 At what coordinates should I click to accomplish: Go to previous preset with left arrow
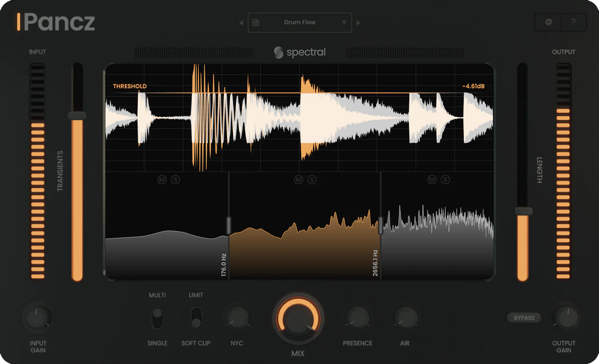pos(241,22)
